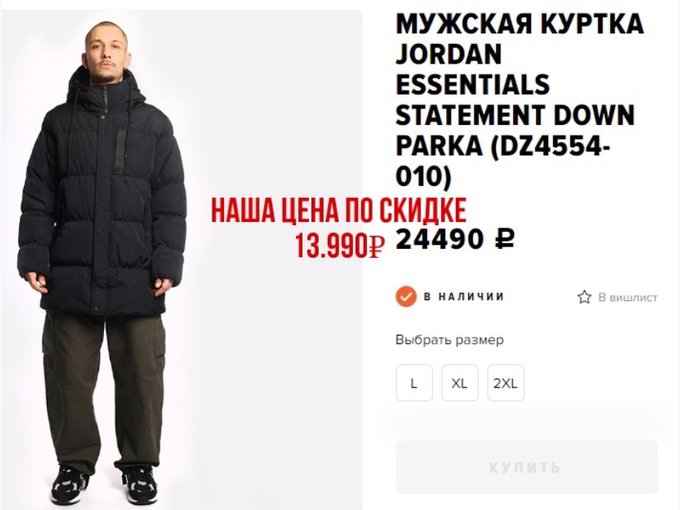The width and height of the screenshot is (680, 510).
Task: Click the orange in-stock checkmark icon
Action: coord(406,297)
